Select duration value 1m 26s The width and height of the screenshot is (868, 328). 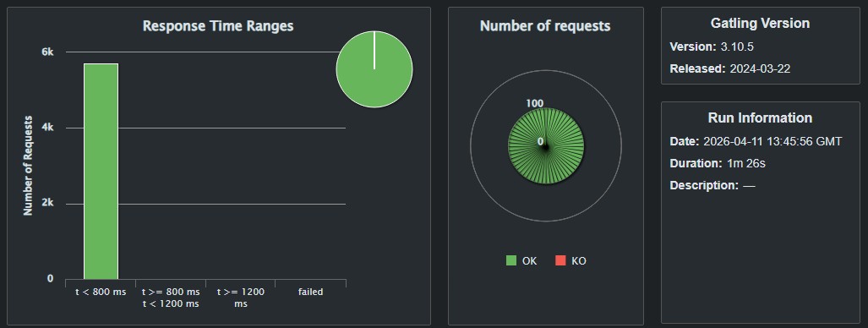click(746, 164)
